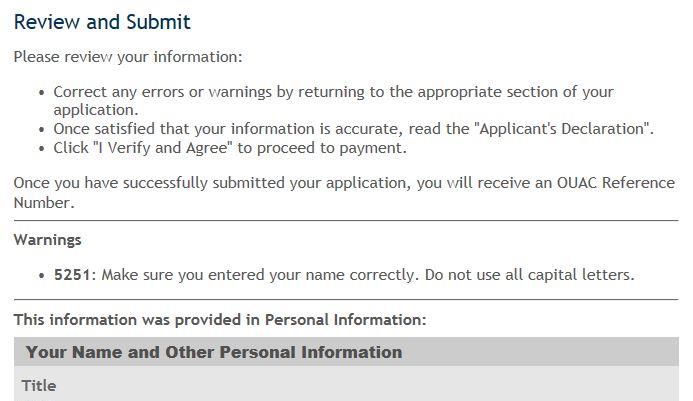Click the "Please review your information:" line

pyautogui.click(x=128, y=57)
